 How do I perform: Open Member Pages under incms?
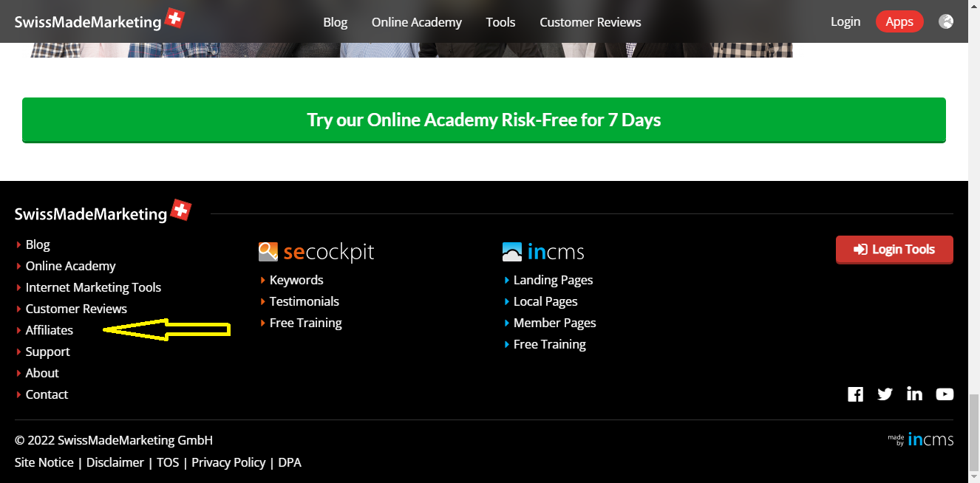[x=555, y=323]
